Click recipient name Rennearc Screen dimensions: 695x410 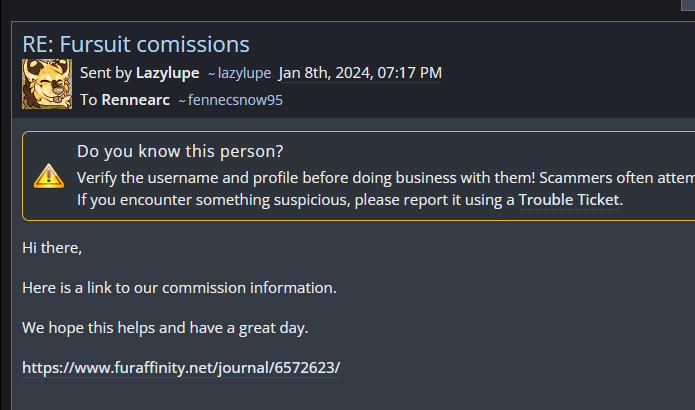pos(135,100)
